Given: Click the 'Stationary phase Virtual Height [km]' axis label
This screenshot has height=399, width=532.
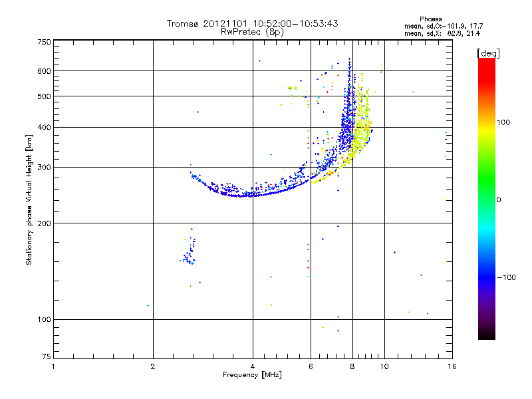Looking at the screenshot, I should (29, 199).
